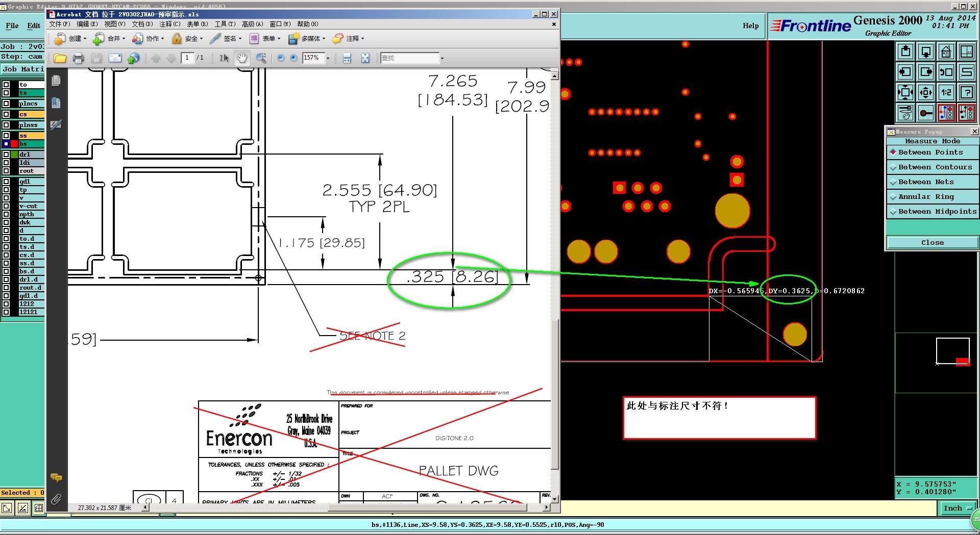Image resolution: width=980 pixels, height=535 pixels.
Task: Click the Acrobat page number field
Action: 188,58
